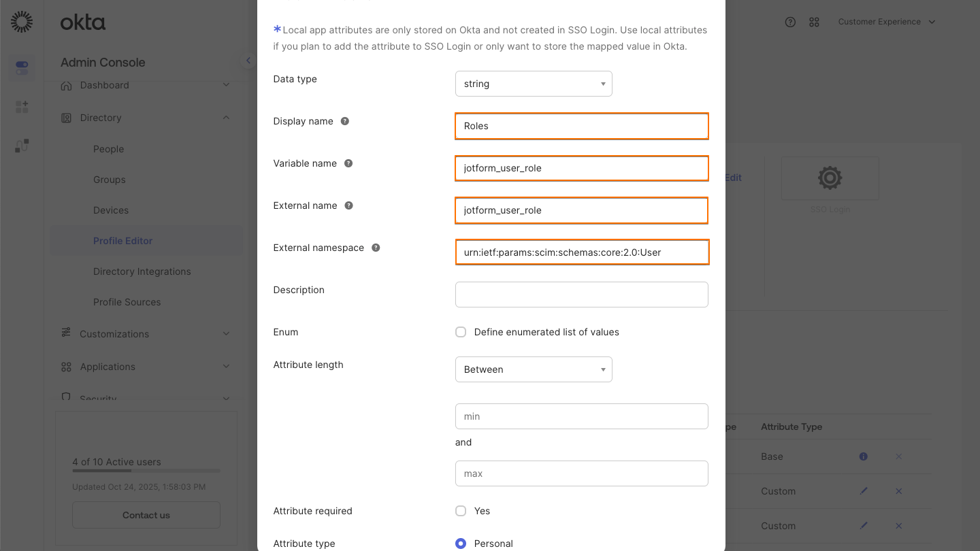
Task: Click the Variable name info icon
Action: [348, 163]
